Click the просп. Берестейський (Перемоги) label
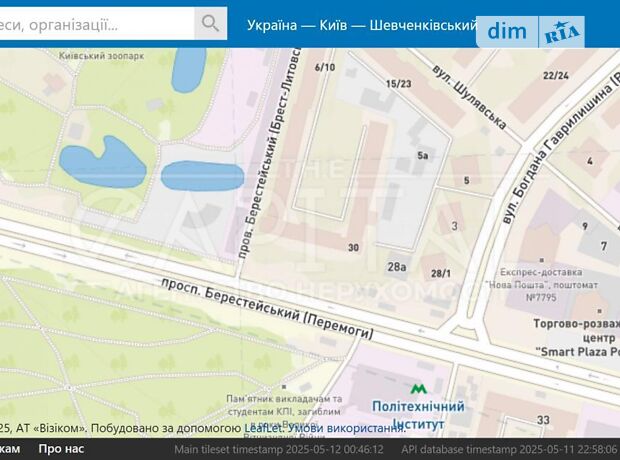 pos(268,309)
